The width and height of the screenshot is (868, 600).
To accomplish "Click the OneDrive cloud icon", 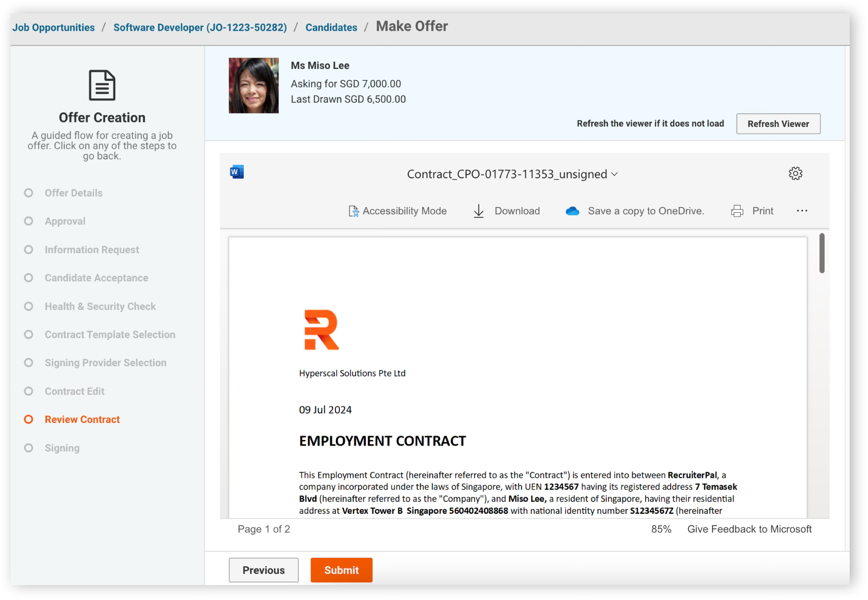I will [572, 211].
